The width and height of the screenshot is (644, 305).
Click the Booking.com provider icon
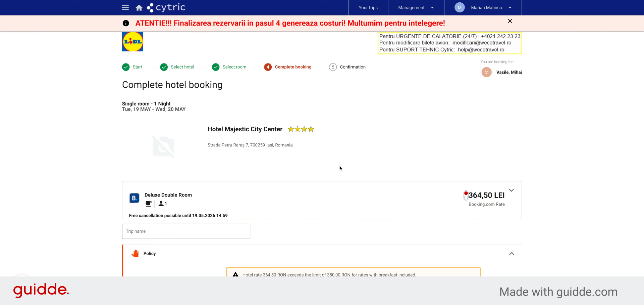(134, 198)
